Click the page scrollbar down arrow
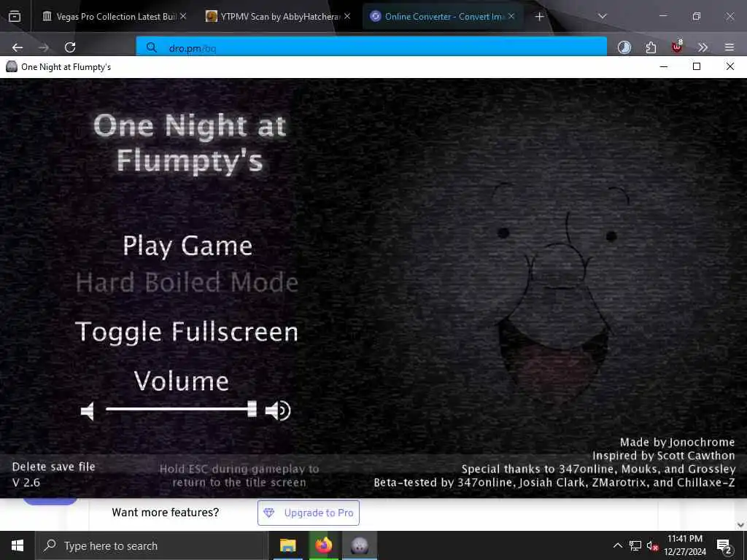The width and height of the screenshot is (747, 560). (741, 525)
